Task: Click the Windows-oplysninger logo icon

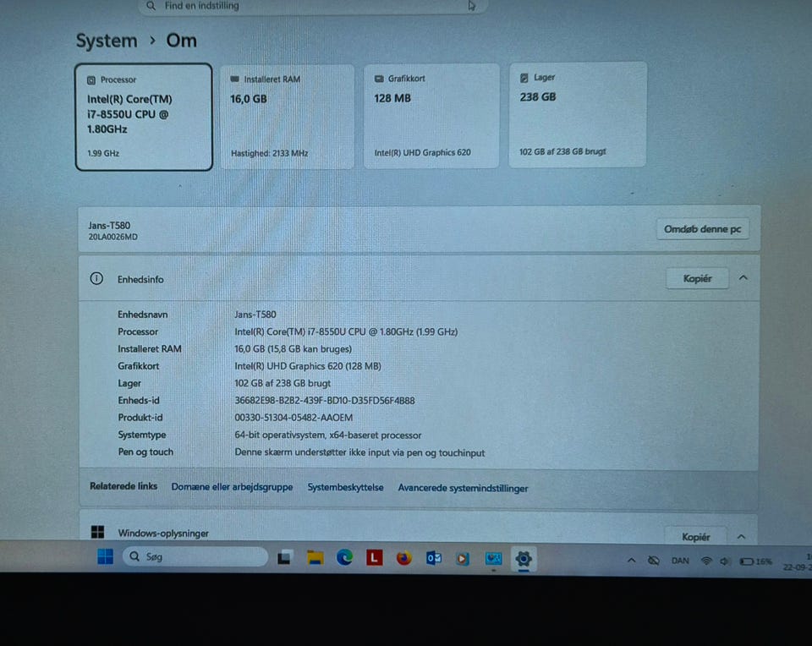Action: tap(97, 532)
